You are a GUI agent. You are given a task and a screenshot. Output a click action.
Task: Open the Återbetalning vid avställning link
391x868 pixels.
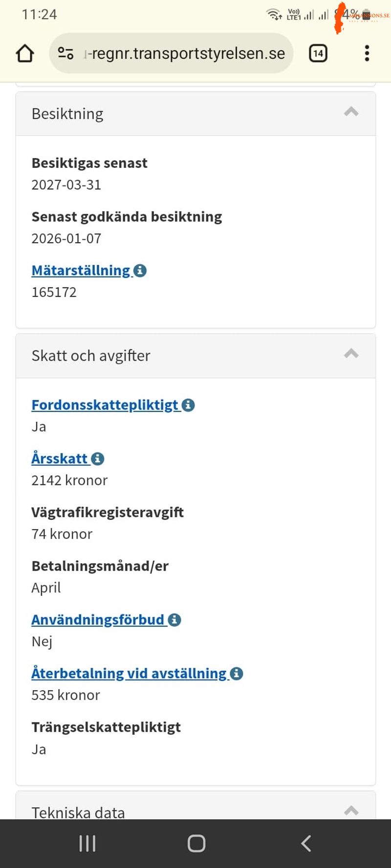tap(129, 674)
